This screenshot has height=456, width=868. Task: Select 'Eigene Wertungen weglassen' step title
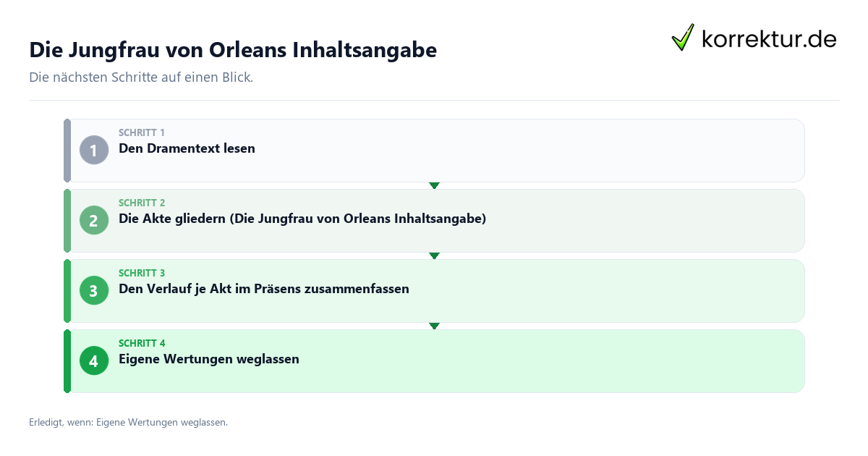pyautogui.click(x=209, y=359)
